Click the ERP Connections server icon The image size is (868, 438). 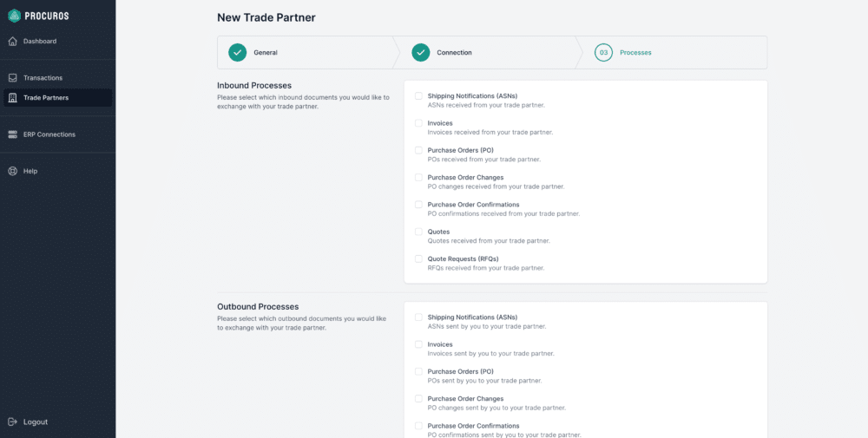coord(13,134)
